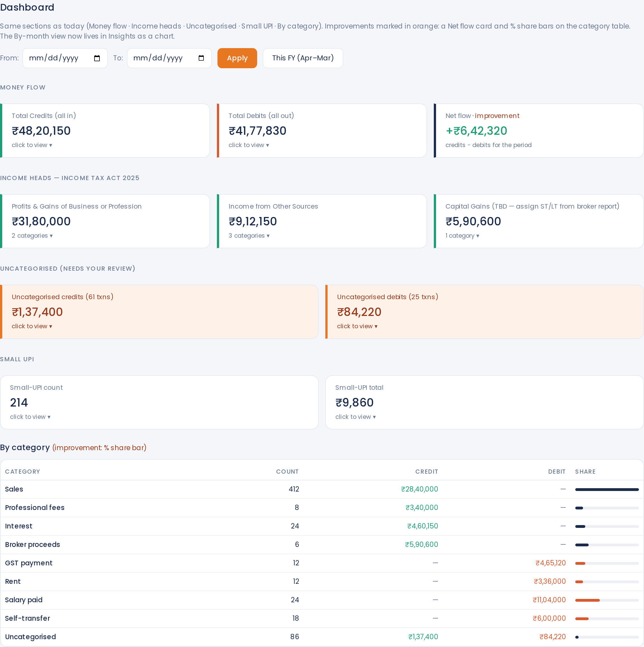Screen dimensions: 644x647
Task: Open the Net flow improvement card
Action: point(539,131)
